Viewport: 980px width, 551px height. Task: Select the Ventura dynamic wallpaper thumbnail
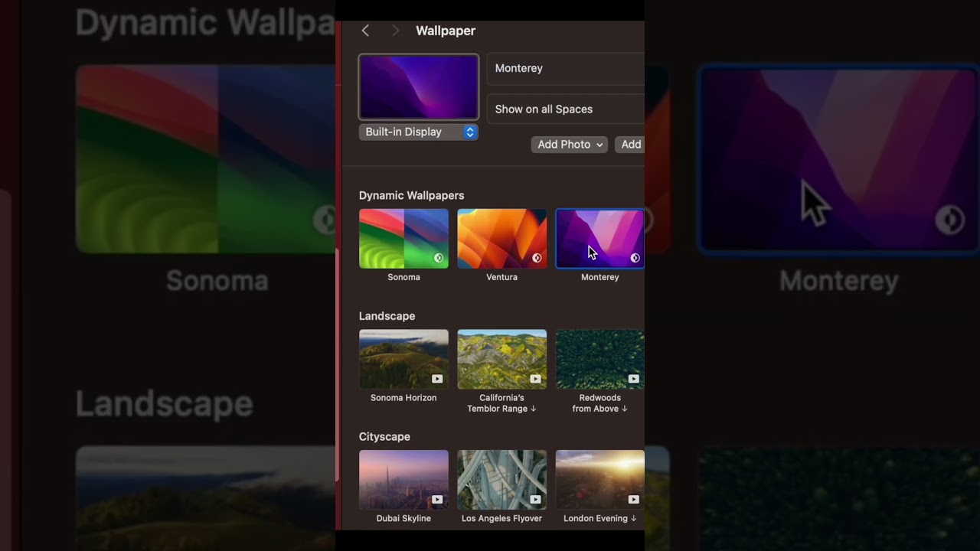click(501, 239)
